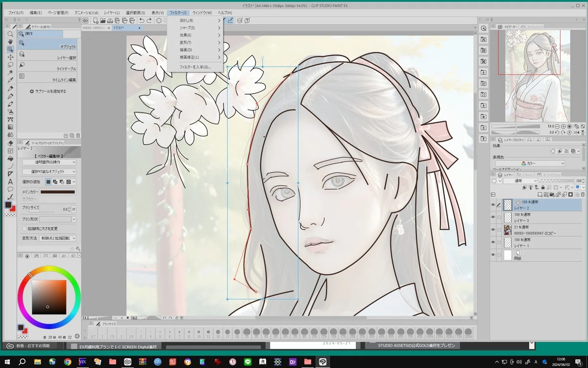Select the Text tool
This screenshot has height=368, width=588.
(10, 182)
